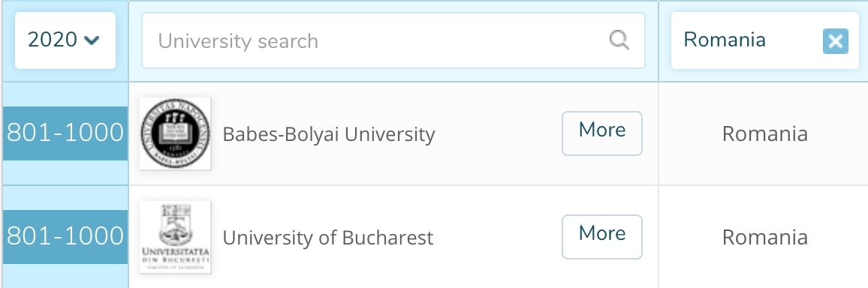Select the 801-1000 rank cell for Bucharest
Viewport: 868px width, 288px height.
[65, 236]
